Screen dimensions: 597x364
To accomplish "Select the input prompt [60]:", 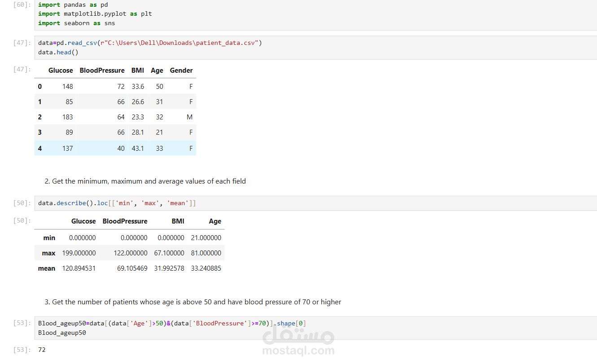I will point(22,4).
